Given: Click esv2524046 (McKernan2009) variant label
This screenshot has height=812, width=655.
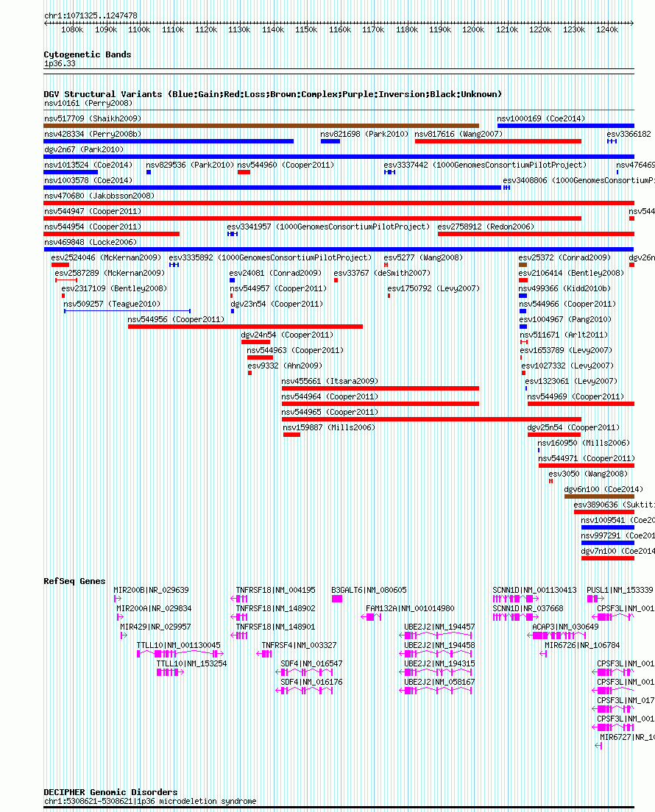Looking at the screenshot, I should (106, 258).
